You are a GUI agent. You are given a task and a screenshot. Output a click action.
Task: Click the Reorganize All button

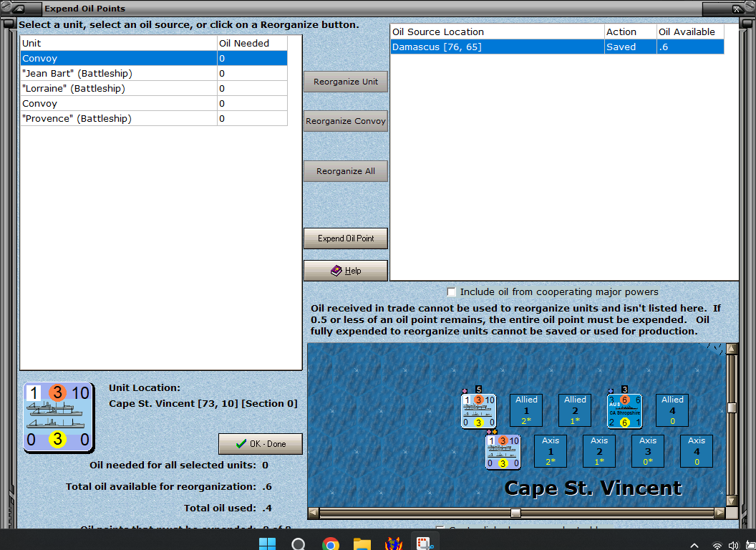(346, 171)
